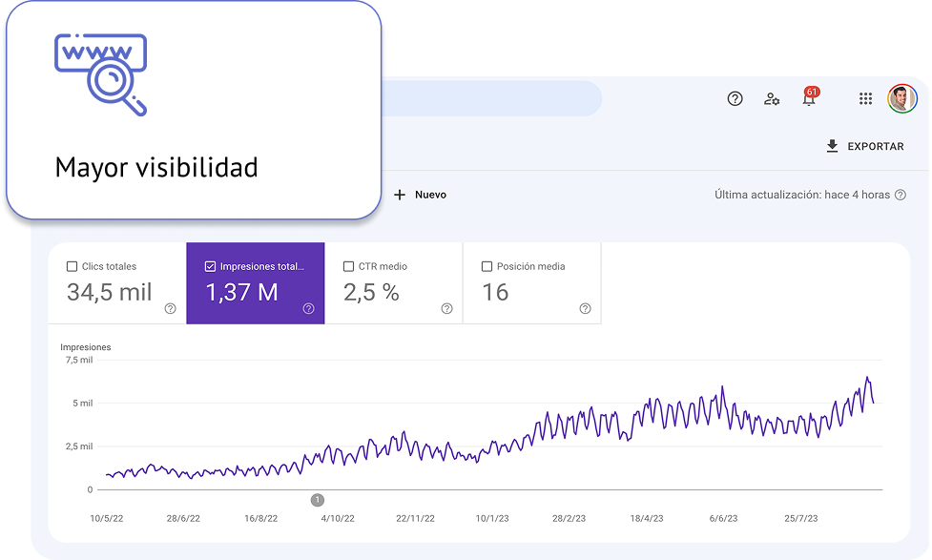Viewport: 932px width, 560px height.
Task: Click the help icon on Posición media card
Action: 585,308
